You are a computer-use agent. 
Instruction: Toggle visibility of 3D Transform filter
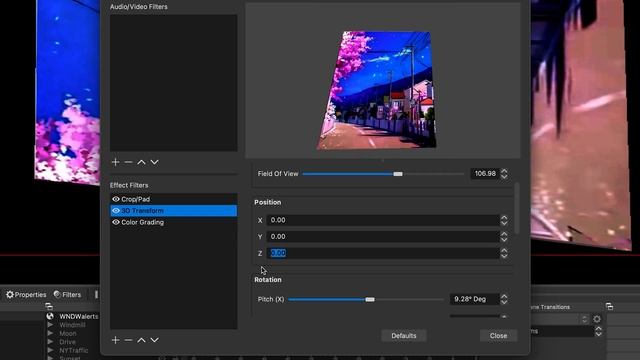tap(116, 211)
